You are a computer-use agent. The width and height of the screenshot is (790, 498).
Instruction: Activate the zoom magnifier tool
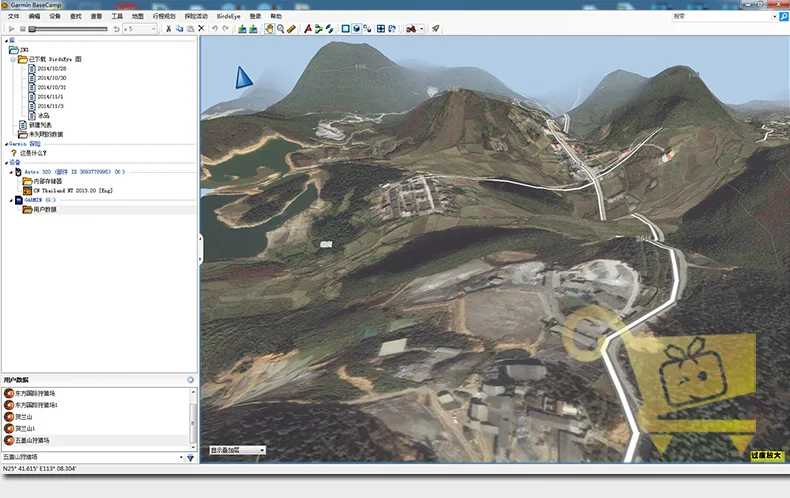(281, 29)
